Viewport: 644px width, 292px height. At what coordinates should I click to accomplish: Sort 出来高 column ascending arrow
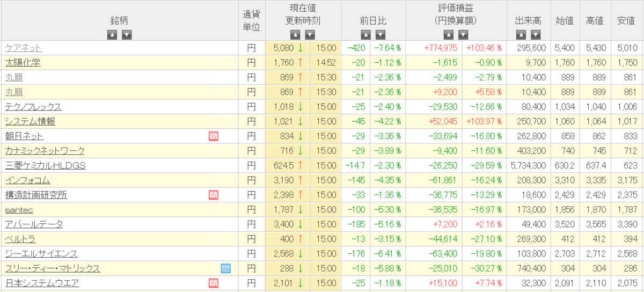click(x=521, y=35)
